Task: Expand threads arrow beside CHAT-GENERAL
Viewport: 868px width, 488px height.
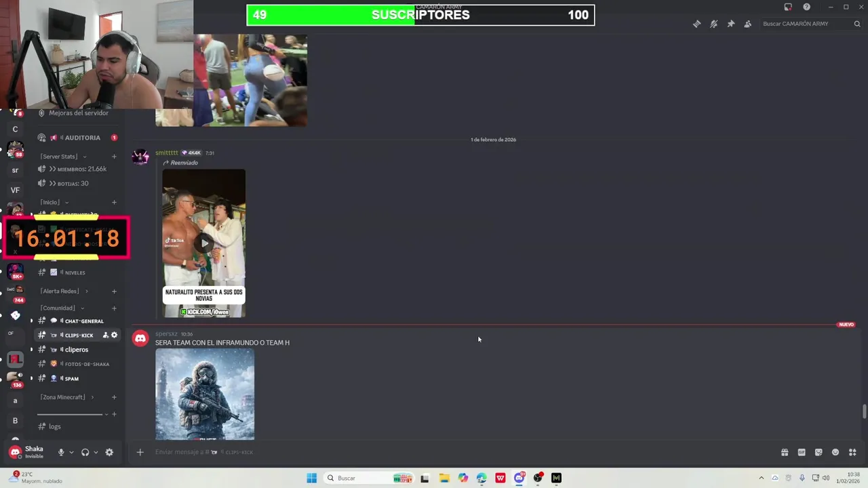Action: (x=31, y=321)
